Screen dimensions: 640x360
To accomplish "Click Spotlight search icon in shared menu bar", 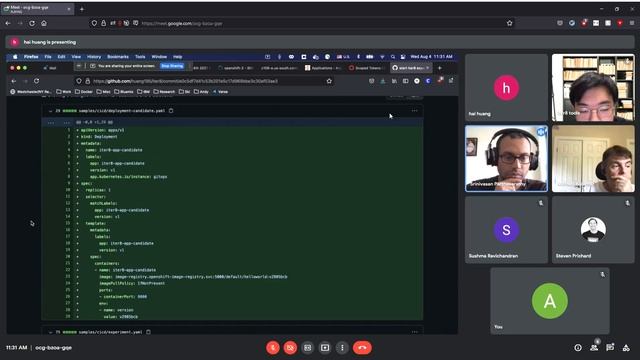I will point(393,57).
